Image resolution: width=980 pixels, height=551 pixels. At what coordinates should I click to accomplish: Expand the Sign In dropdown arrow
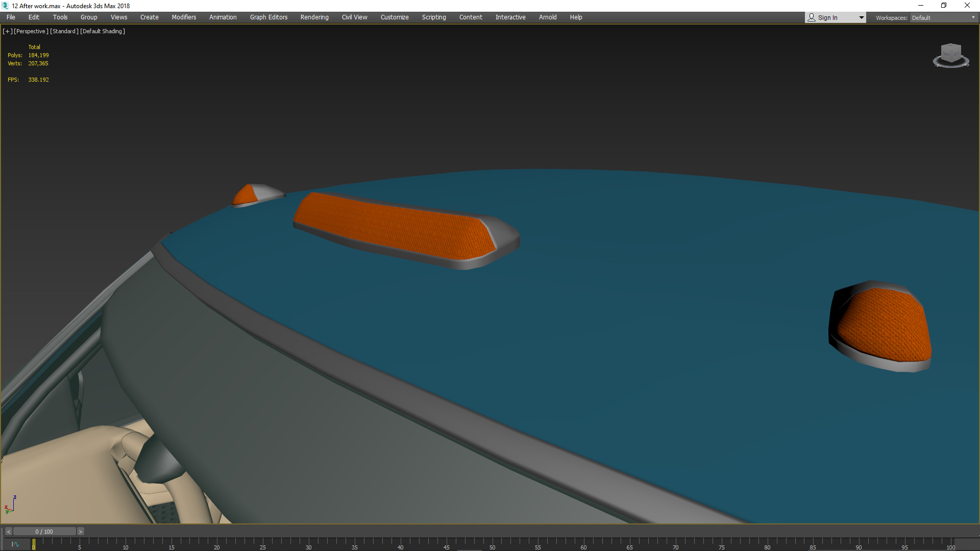click(x=861, y=18)
